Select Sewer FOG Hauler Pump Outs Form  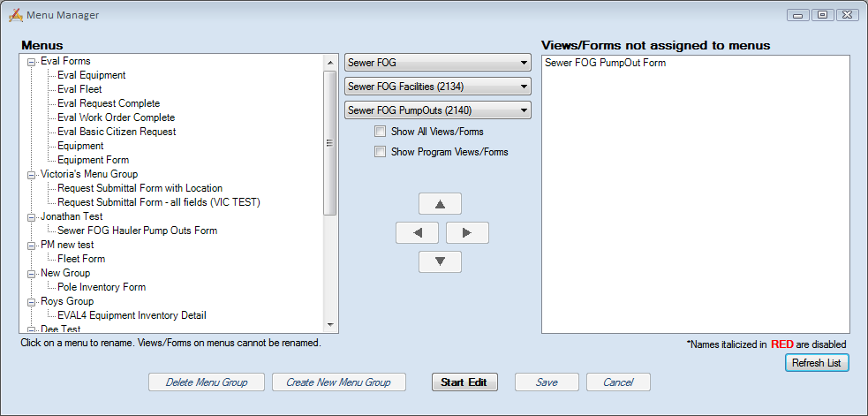point(137,231)
